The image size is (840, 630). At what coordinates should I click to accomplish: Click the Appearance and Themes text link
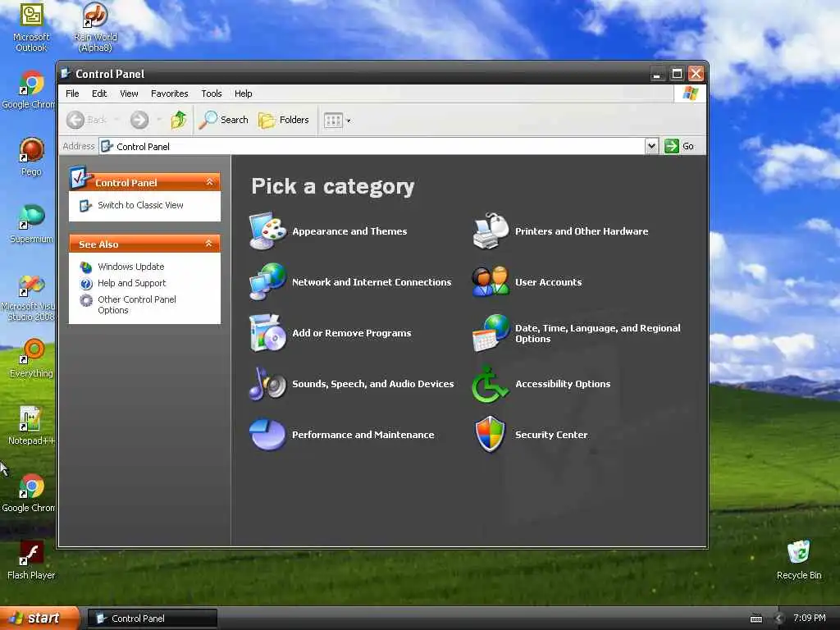tap(349, 231)
